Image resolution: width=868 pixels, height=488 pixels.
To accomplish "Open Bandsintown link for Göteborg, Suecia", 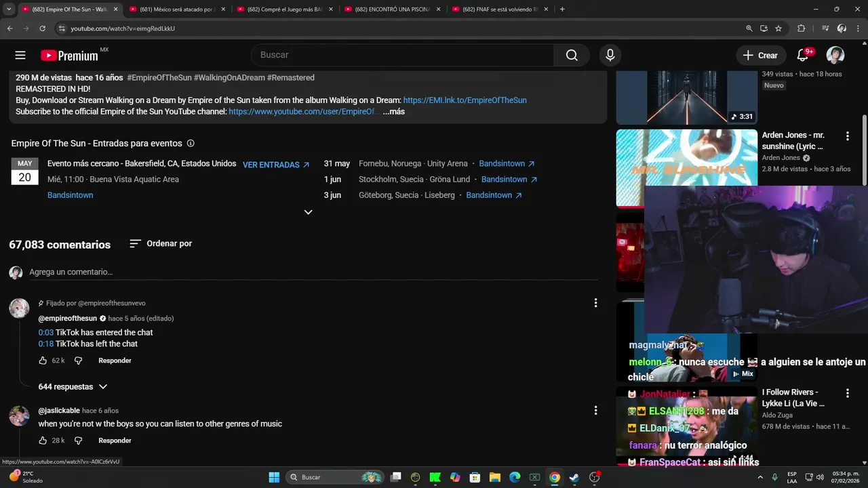I will [494, 195].
